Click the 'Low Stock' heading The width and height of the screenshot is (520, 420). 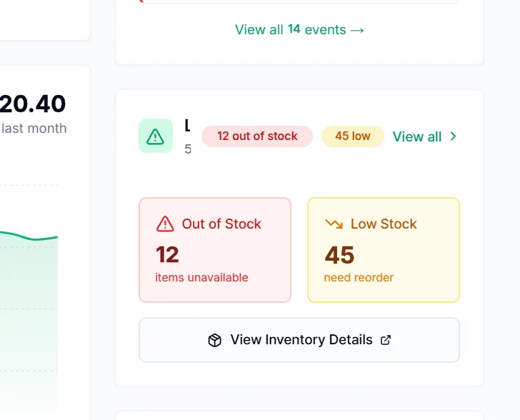point(384,224)
